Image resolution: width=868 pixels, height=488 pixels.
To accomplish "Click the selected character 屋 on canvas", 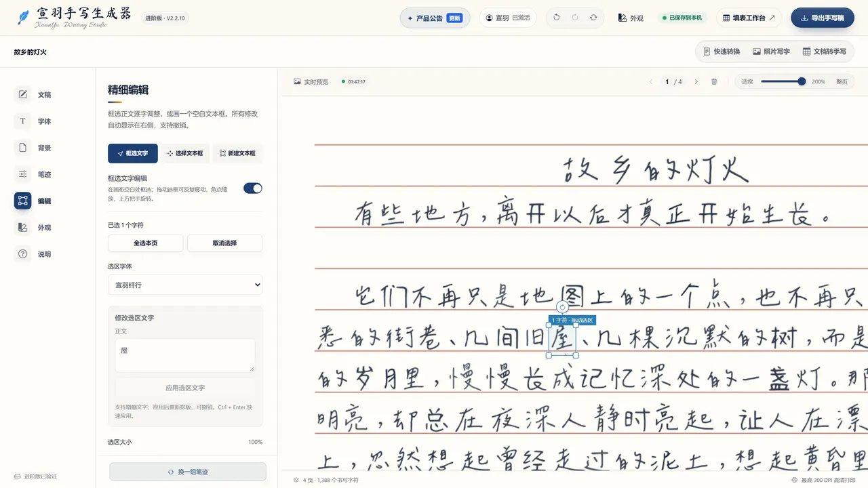I will click(x=562, y=340).
